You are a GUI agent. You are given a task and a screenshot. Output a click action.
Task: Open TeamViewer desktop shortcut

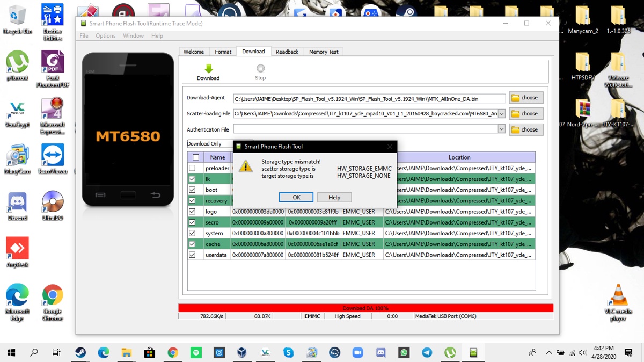pyautogui.click(x=53, y=159)
